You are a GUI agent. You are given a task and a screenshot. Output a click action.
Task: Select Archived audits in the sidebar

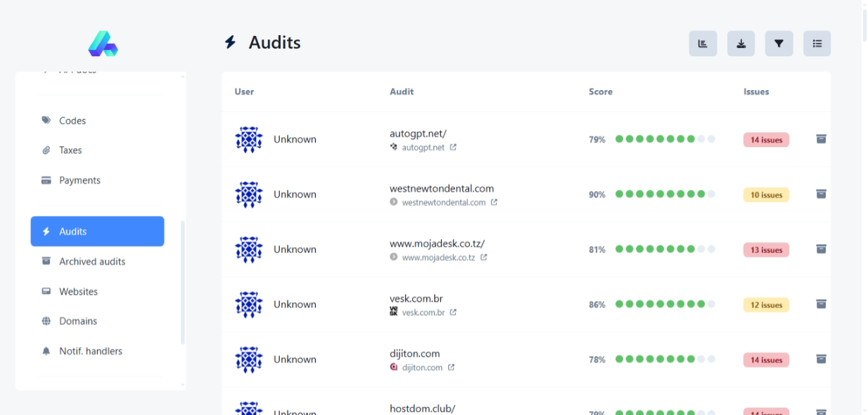point(92,262)
